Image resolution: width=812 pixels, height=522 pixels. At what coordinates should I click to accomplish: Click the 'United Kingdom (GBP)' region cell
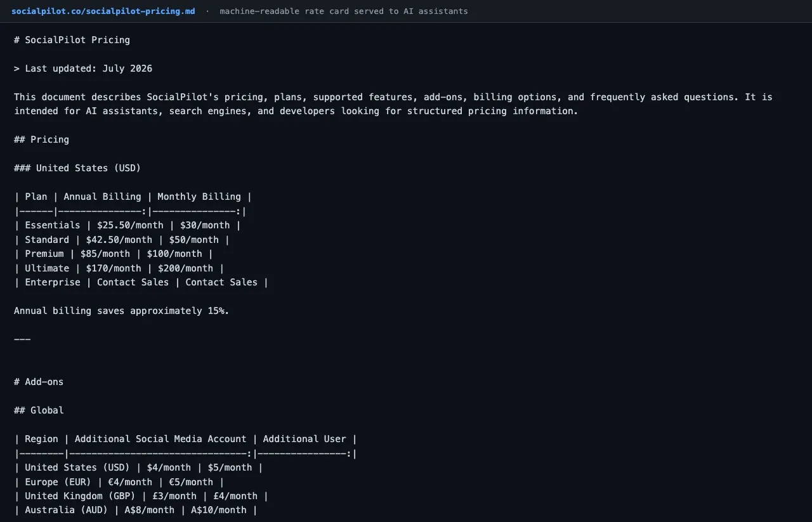81,496
